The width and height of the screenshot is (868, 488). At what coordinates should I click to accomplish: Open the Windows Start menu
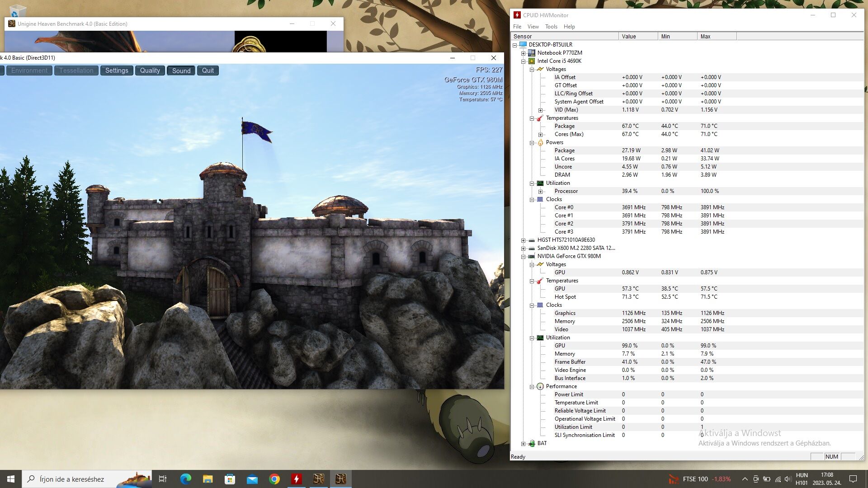point(11,479)
